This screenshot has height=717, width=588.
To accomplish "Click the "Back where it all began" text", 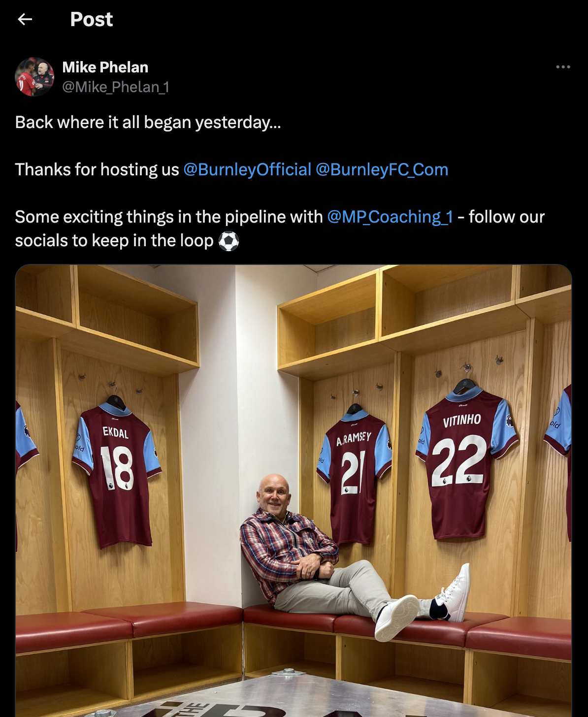I will click(148, 122).
